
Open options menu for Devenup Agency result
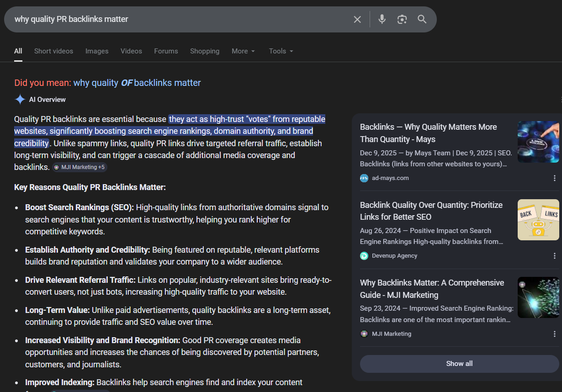pos(555,256)
